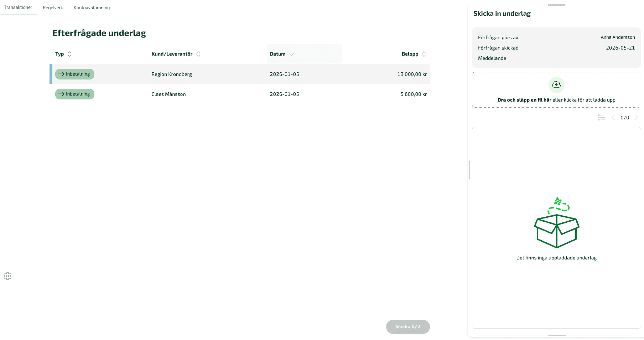Switch to the Regelverk tab
The image size is (644, 340).
53,7
